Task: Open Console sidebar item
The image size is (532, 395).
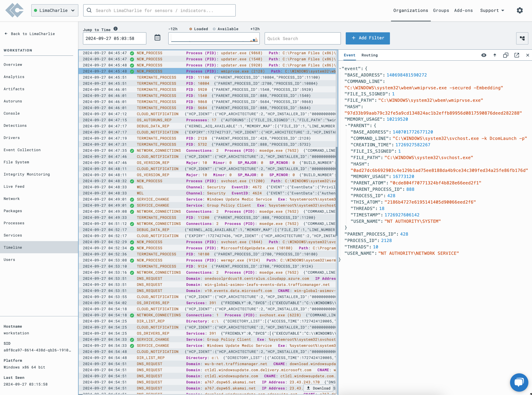Action: (x=39, y=113)
